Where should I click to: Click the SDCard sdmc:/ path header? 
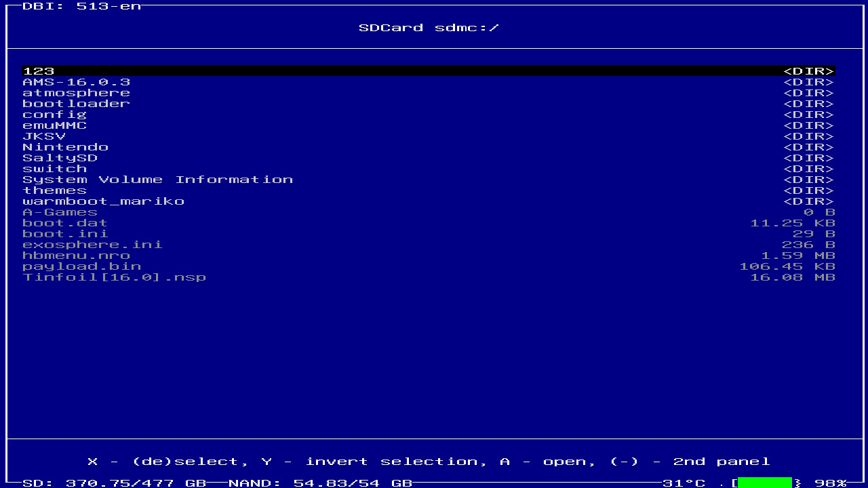[429, 28]
